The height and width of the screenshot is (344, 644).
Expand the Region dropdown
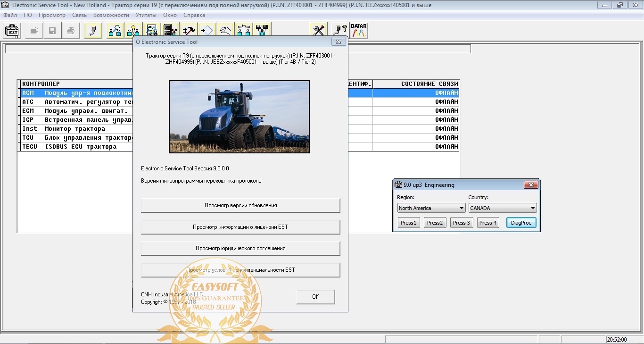pyautogui.click(x=431, y=208)
